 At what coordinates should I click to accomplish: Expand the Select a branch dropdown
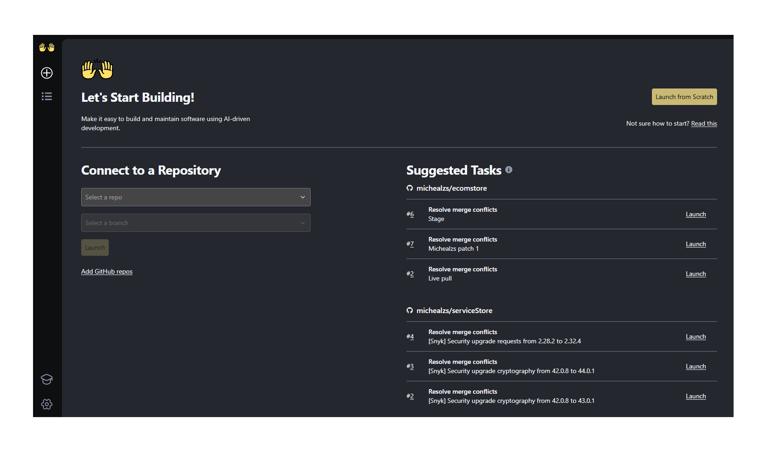195,223
